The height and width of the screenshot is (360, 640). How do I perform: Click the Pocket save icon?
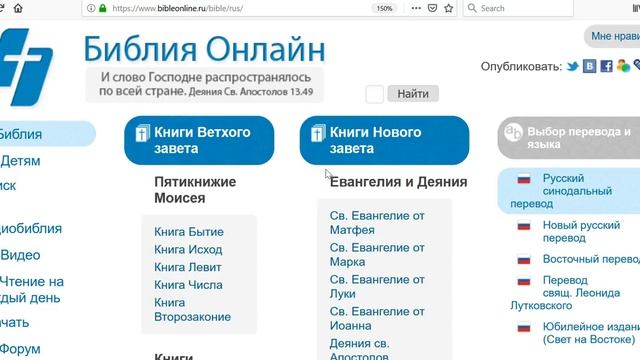click(x=433, y=8)
